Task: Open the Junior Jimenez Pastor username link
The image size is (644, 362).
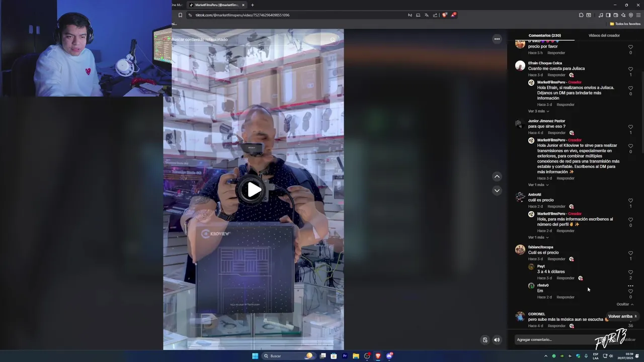Action: coord(546,121)
